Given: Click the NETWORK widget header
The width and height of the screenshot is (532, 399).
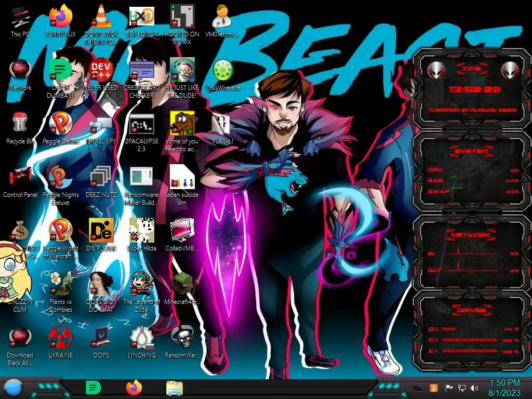Looking at the screenshot, I should pyautogui.click(x=472, y=235).
